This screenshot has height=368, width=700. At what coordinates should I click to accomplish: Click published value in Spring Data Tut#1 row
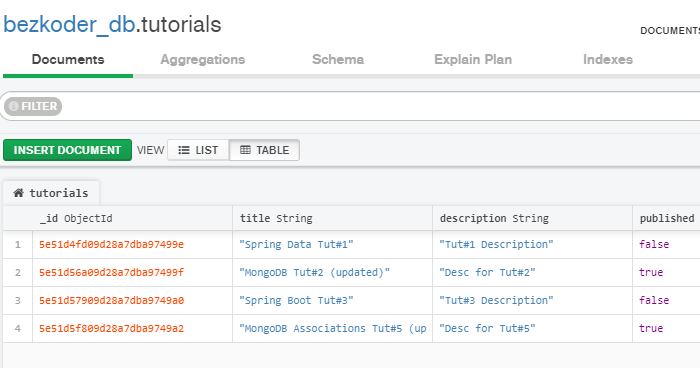pyautogui.click(x=654, y=245)
